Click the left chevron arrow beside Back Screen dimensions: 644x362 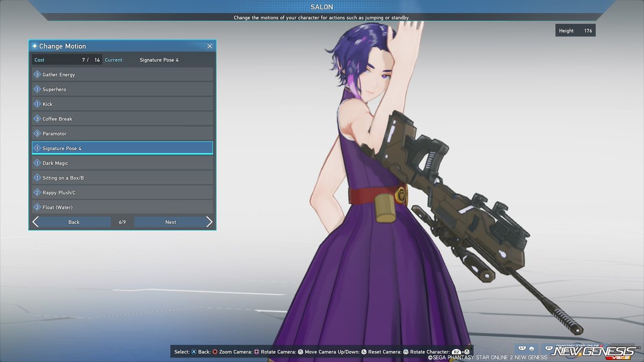(x=35, y=222)
